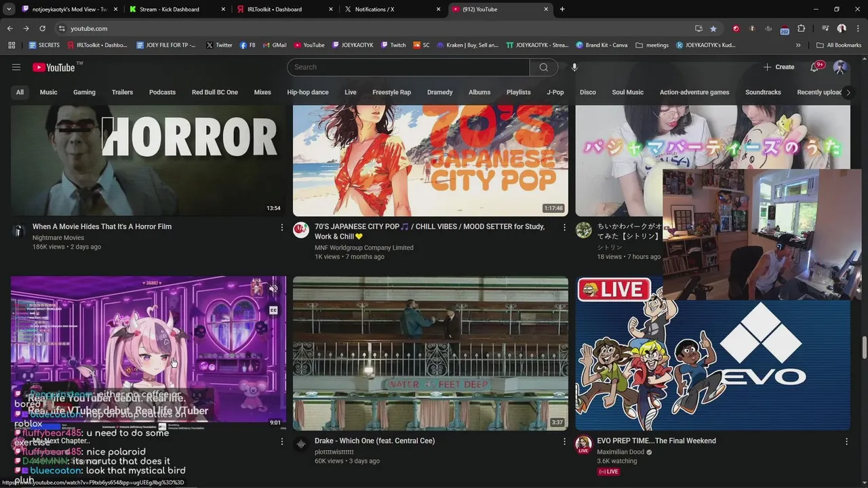Screen dimensions: 868x488
Task: Open options for the Drake Which One video
Action: (564, 441)
